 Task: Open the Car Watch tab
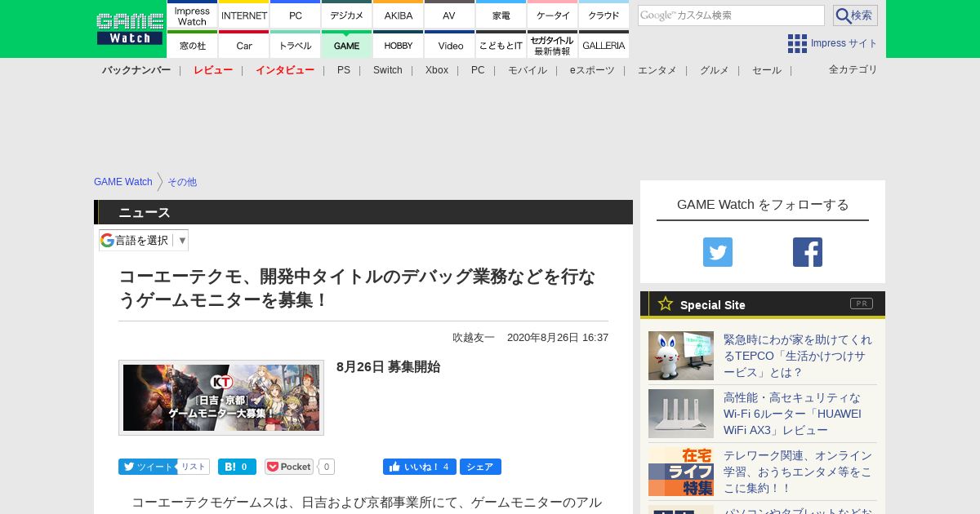244,45
